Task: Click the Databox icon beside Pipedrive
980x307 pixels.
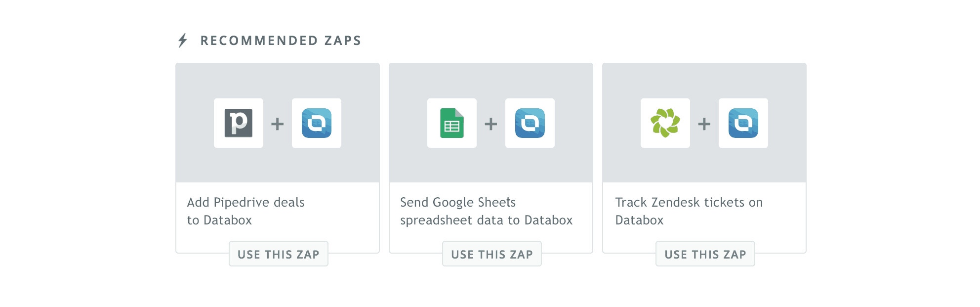Action: tap(317, 123)
